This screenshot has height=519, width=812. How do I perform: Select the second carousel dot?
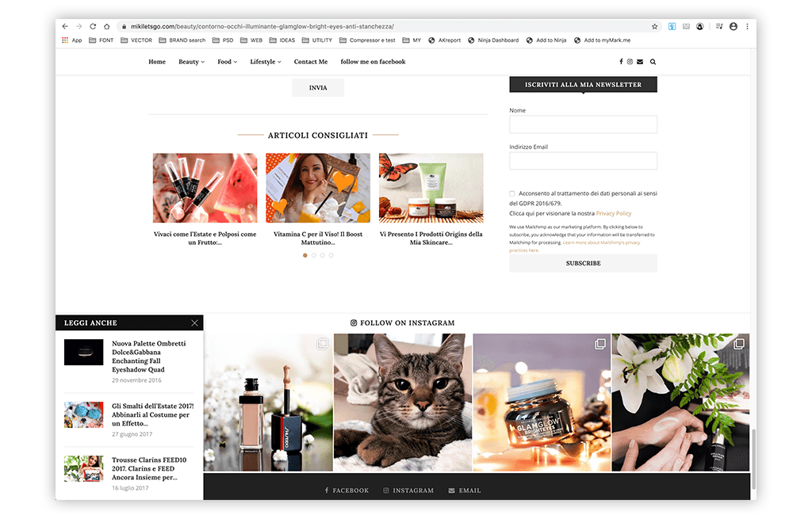(x=314, y=255)
